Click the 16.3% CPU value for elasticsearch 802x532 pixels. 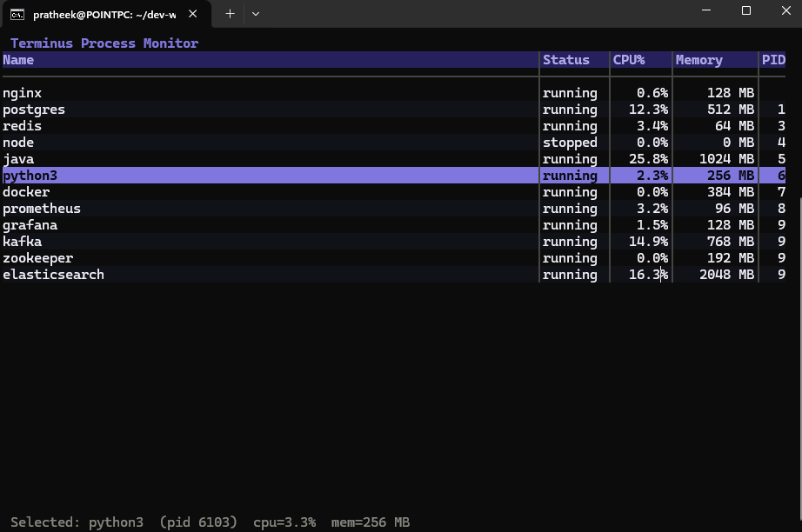click(x=649, y=275)
